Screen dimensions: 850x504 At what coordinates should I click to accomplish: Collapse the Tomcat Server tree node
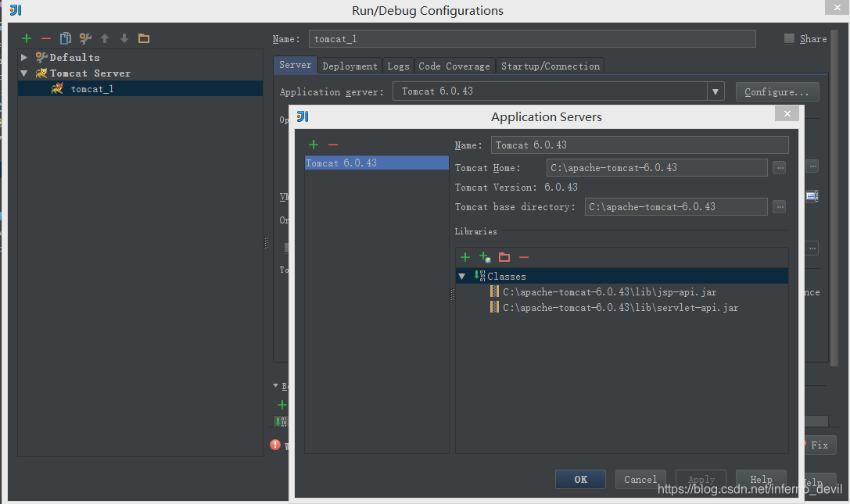[x=24, y=73]
